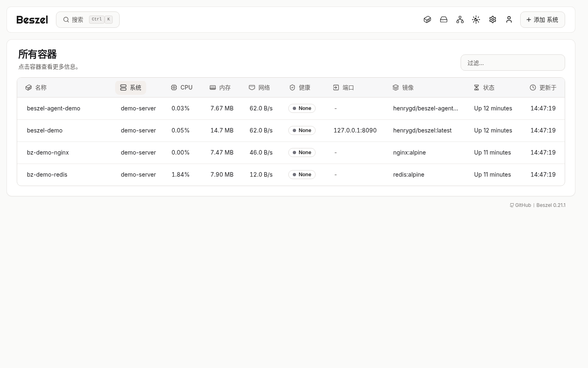588x368 pixels.
Task: Sort by 更新于 column header
Action: click(543, 88)
